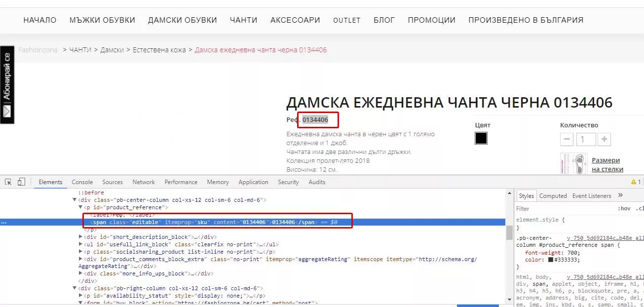Switch to the Console tab

coord(82,182)
